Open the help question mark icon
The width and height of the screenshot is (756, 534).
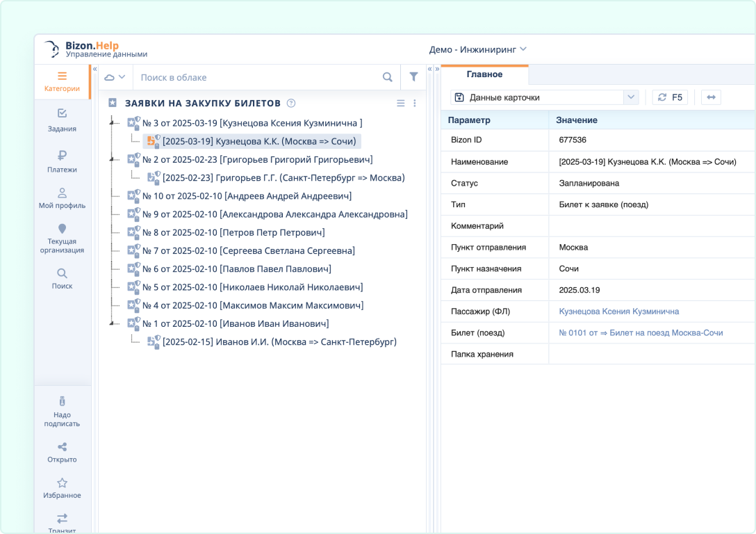click(x=291, y=103)
